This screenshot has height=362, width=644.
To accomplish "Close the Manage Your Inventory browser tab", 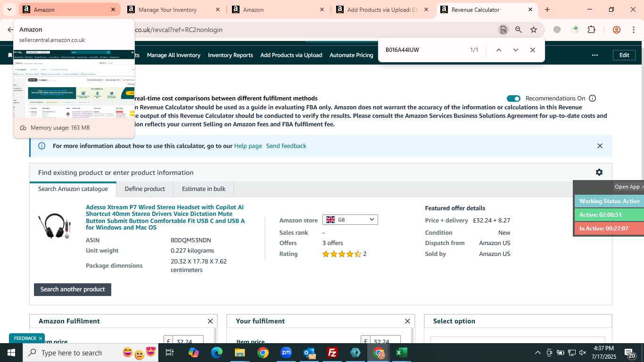I will [x=217, y=9].
